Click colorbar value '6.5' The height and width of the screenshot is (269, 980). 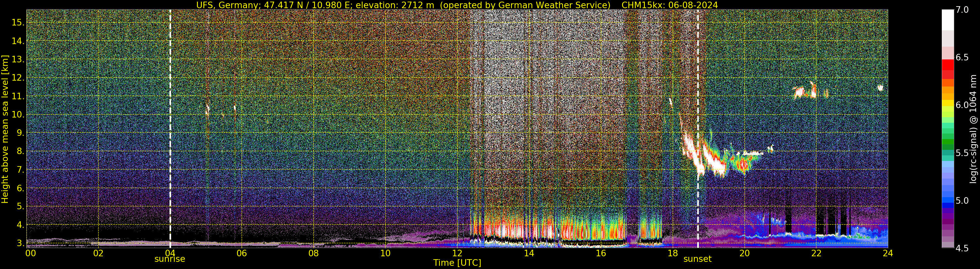[x=962, y=57]
